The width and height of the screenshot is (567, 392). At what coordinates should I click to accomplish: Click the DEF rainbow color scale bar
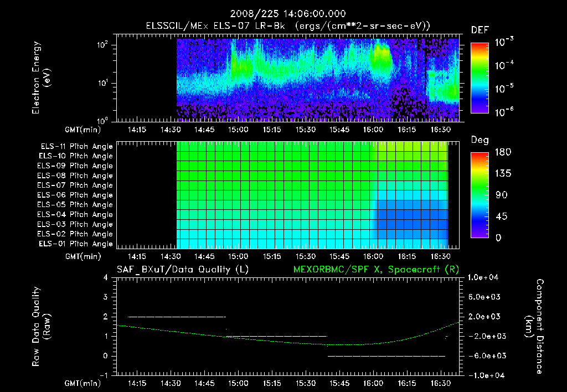point(480,78)
